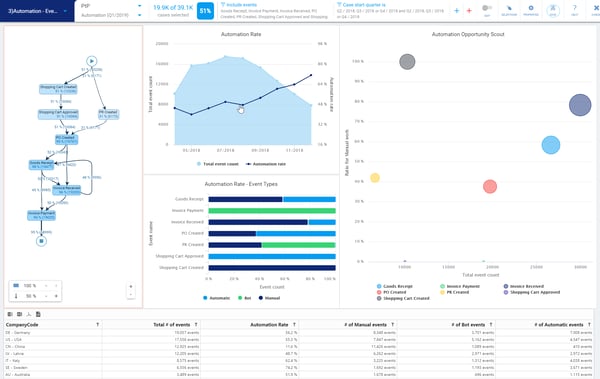Select the PO Created process node
This screenshot has width=600, height=379.
(x=66, y=139)
